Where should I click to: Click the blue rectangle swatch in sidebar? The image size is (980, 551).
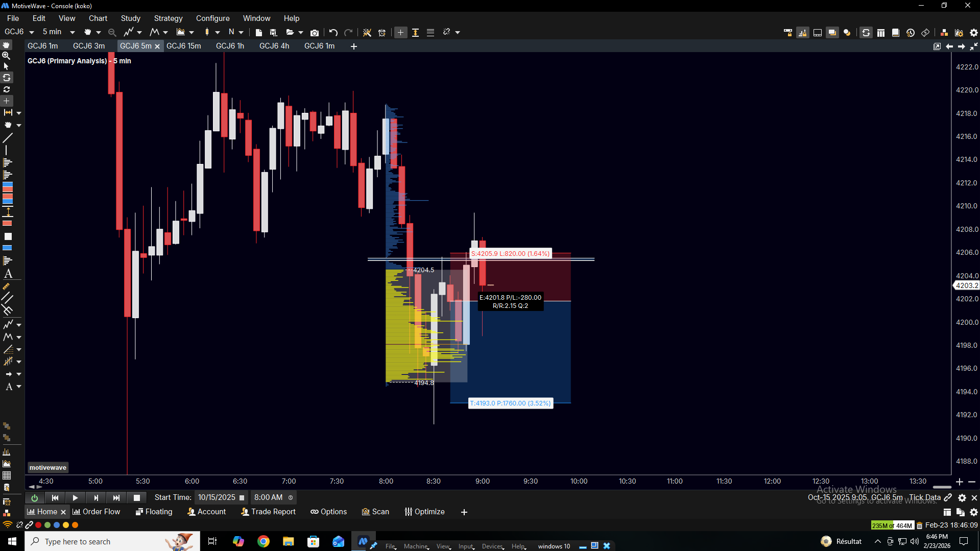point(8,248)
